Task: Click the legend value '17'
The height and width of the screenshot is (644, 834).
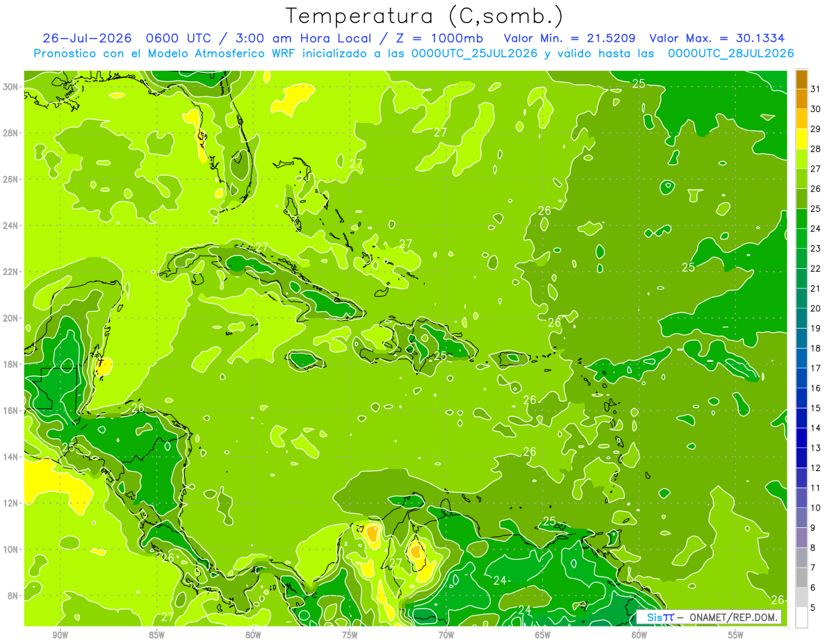Action: pos(815,368)
